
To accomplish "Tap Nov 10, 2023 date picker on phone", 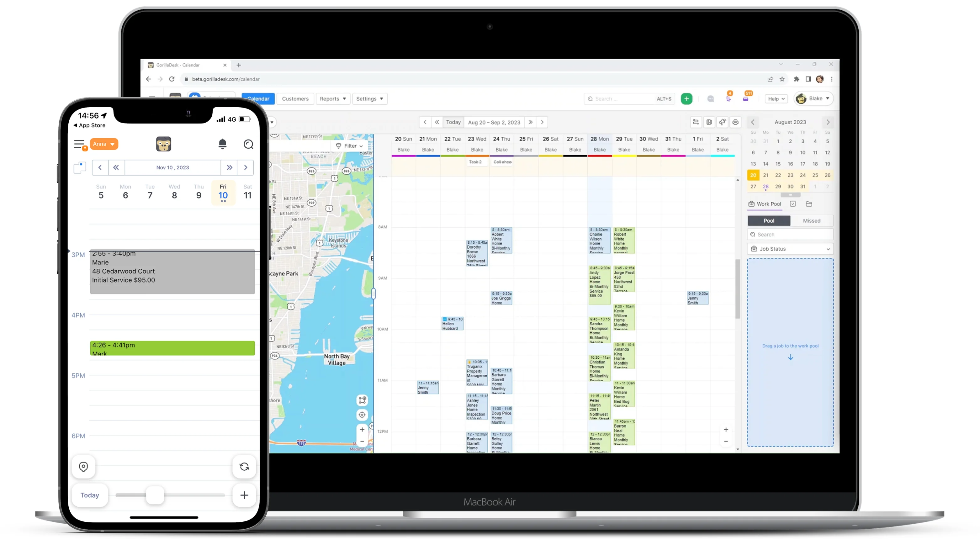I will [173, 168].
